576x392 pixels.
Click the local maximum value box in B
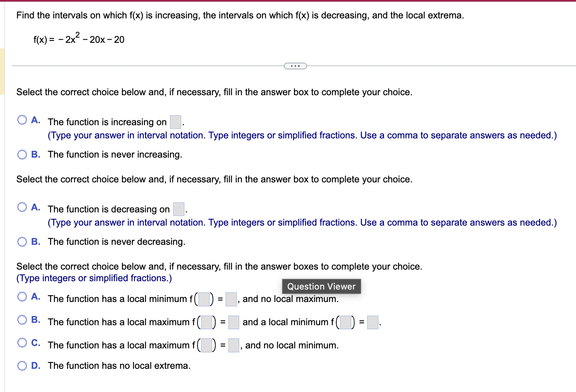[x=233, y=322]
